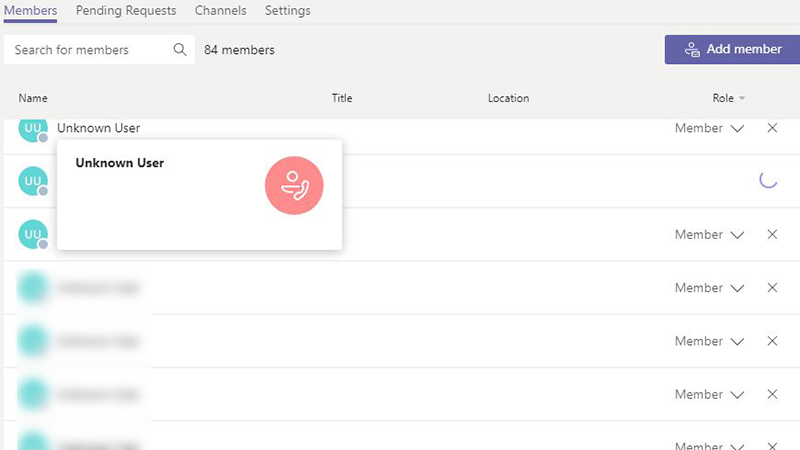Image resolution: width=800 pixels, height=450 pixels.
Task: Switch to the Members tab
Action: pyautogui.click(x=30, y=11)
